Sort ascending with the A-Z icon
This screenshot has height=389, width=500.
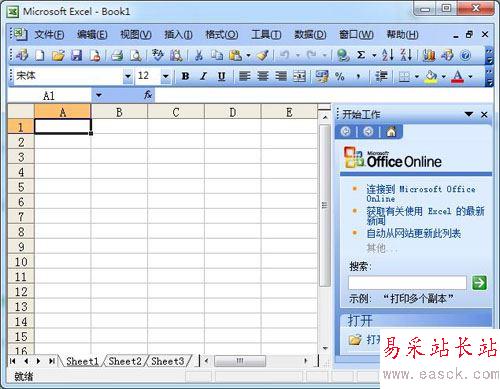pyautogui.click(x=388, y=55)
